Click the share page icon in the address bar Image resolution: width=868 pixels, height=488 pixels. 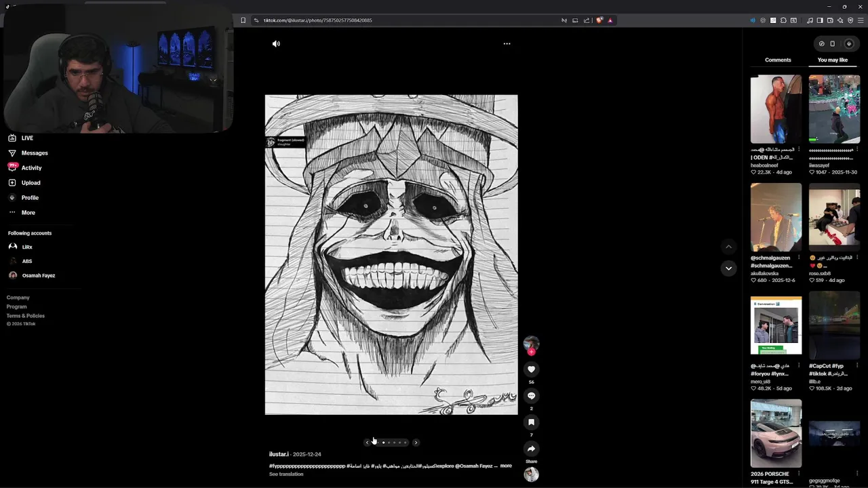coord(587,20)
